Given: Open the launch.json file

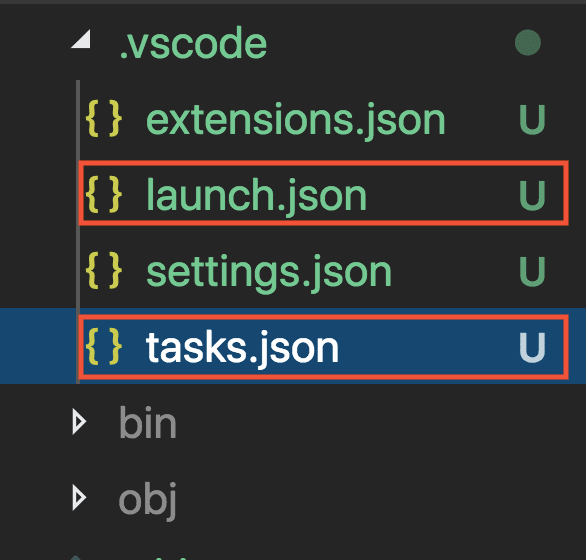Looking at the screenshot, I should coord(256,195).
